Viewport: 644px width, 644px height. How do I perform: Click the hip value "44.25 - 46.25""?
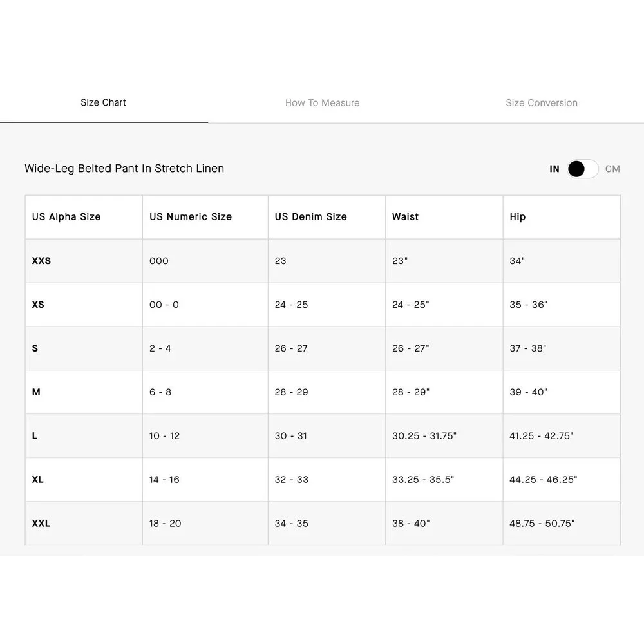[544, 480]
